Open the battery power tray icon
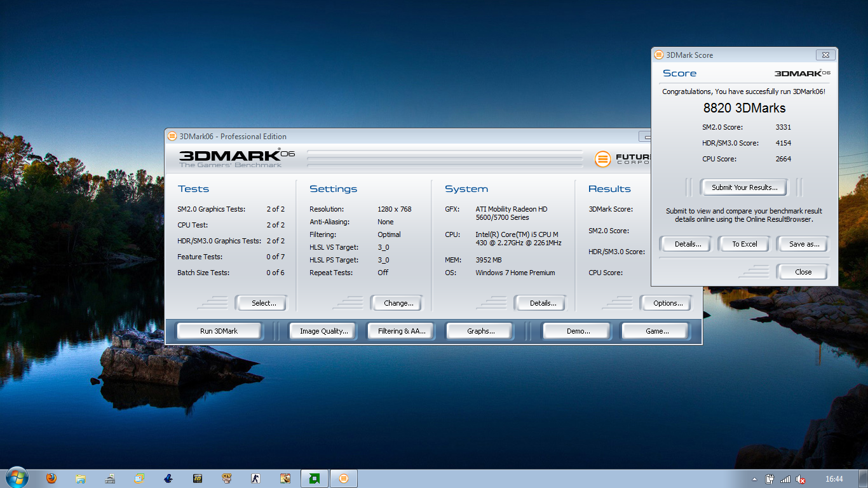 click(770, 479)
